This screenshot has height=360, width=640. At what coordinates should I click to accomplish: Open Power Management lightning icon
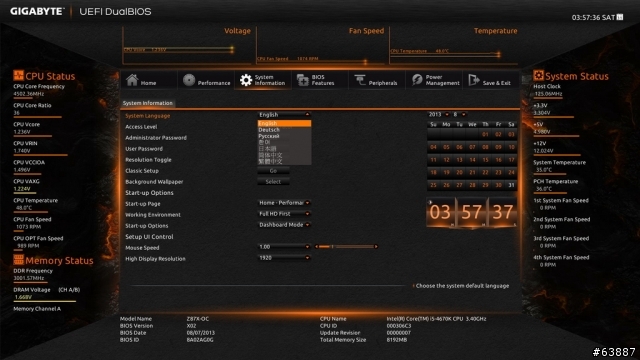(417, 80)
